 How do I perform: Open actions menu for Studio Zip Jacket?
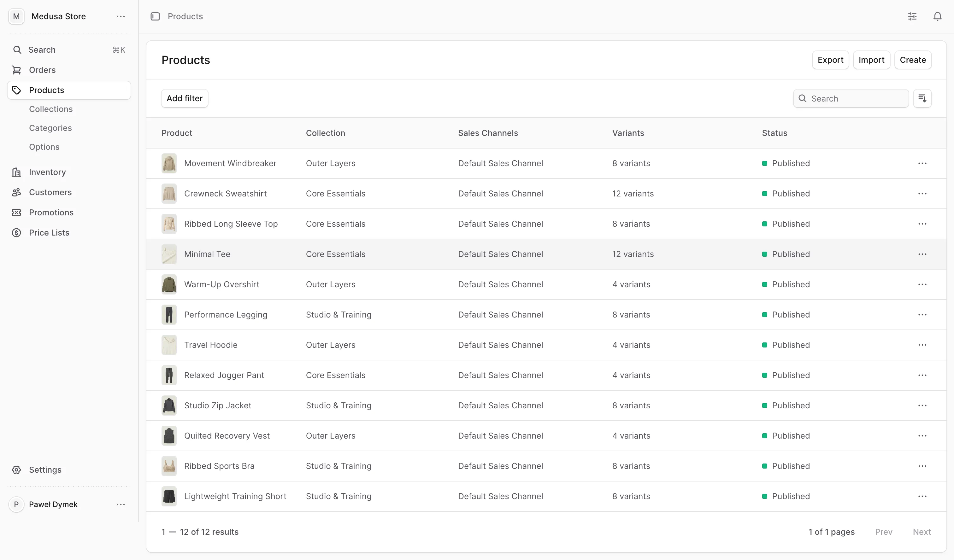point(922,405)
